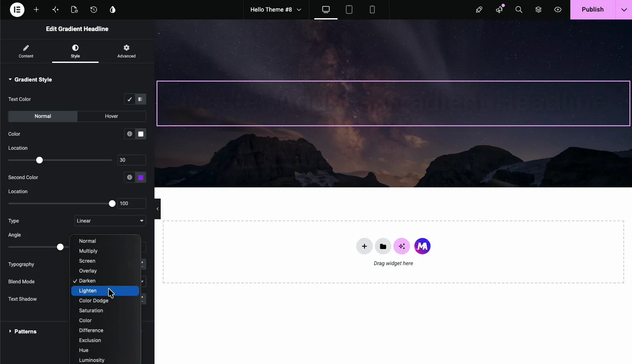
Task: Open Hello Theme #8 document dropdown
Action: point(276,10)
